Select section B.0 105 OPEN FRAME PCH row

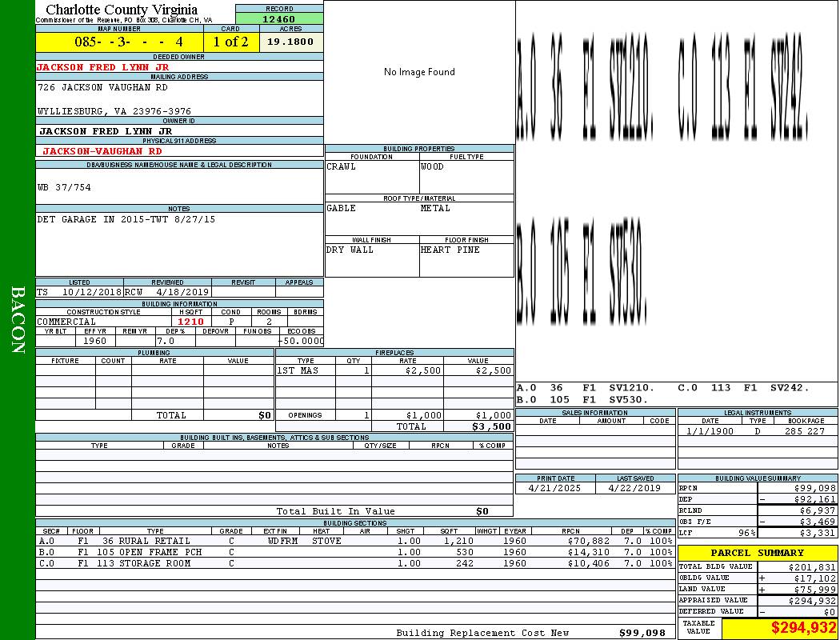pyautogui.click(x=356, y=552)
